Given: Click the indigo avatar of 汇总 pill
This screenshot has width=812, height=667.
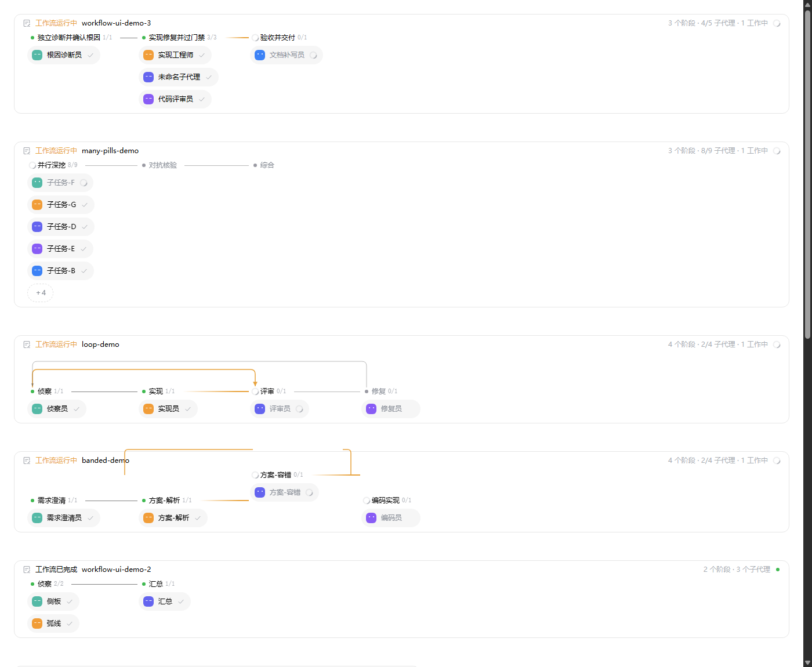Looking at the screenshot, I should (x=148, y=601).
